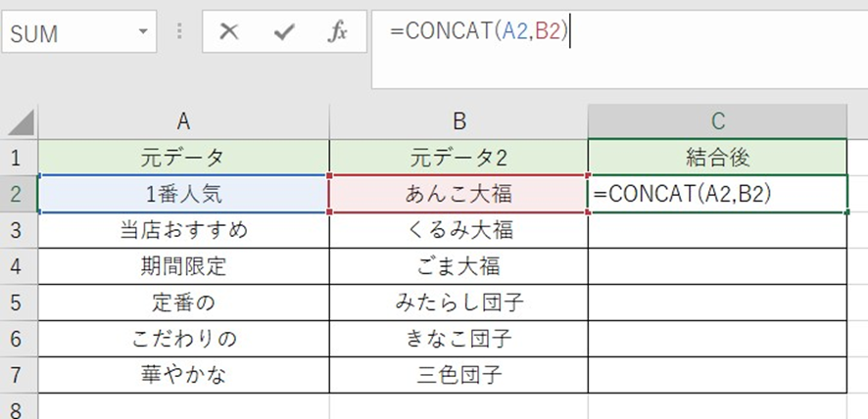Select row 7 header
This screenshot has width=868, height=419.
point(18,375)
